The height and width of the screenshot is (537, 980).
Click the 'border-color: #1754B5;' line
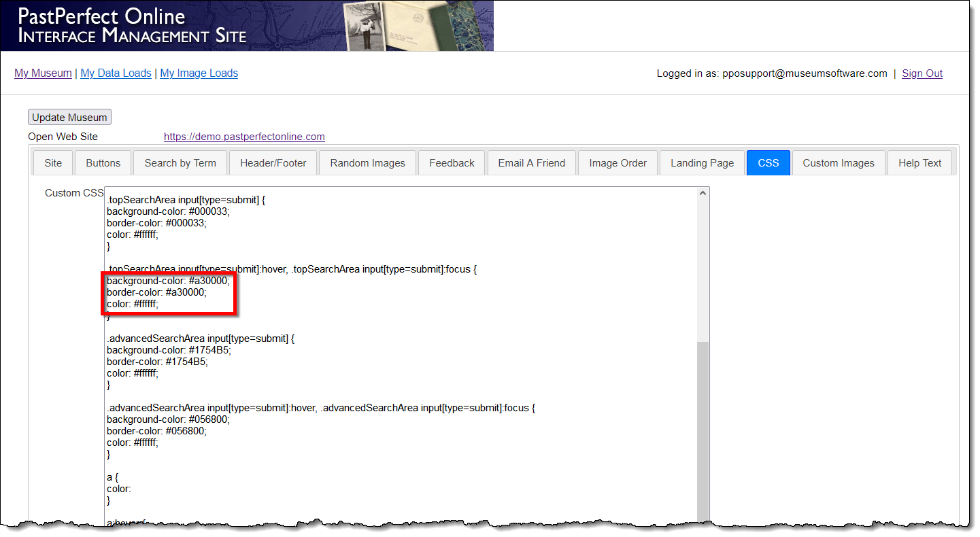tap(157, 362)
